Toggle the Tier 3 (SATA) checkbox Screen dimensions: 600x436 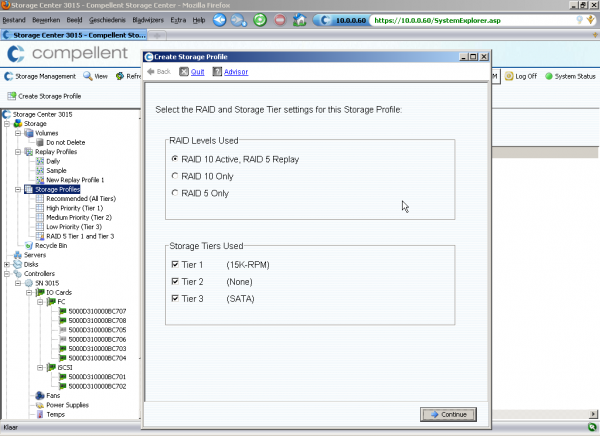point(176,299)
